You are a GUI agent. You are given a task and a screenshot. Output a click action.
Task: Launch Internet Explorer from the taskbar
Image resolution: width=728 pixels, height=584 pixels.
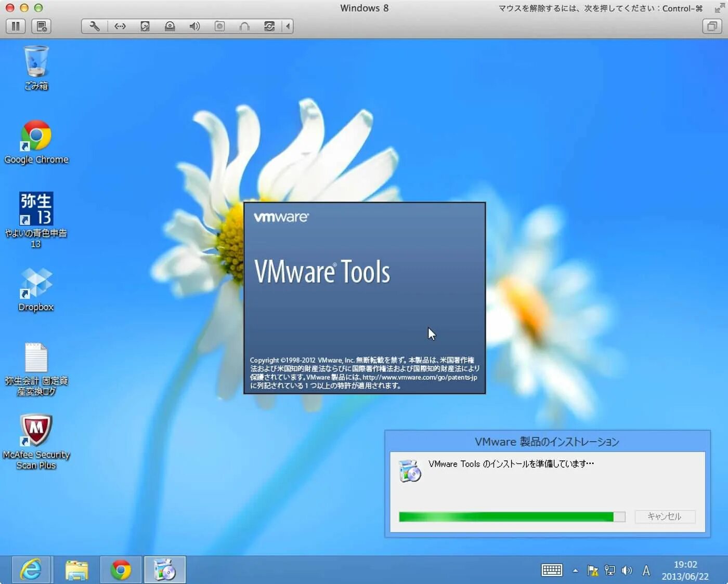(31, 569)
